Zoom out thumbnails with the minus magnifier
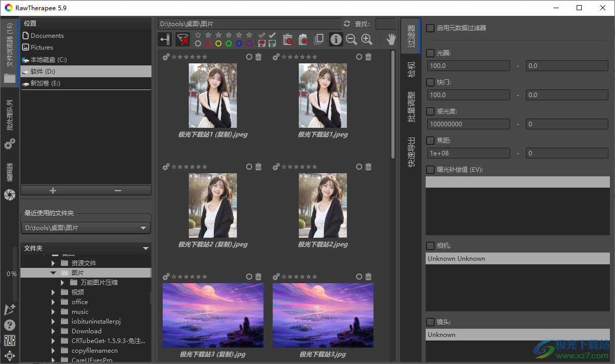Image resolution: width=615 pixels, height=364 pixels. (x=351, y=39)
